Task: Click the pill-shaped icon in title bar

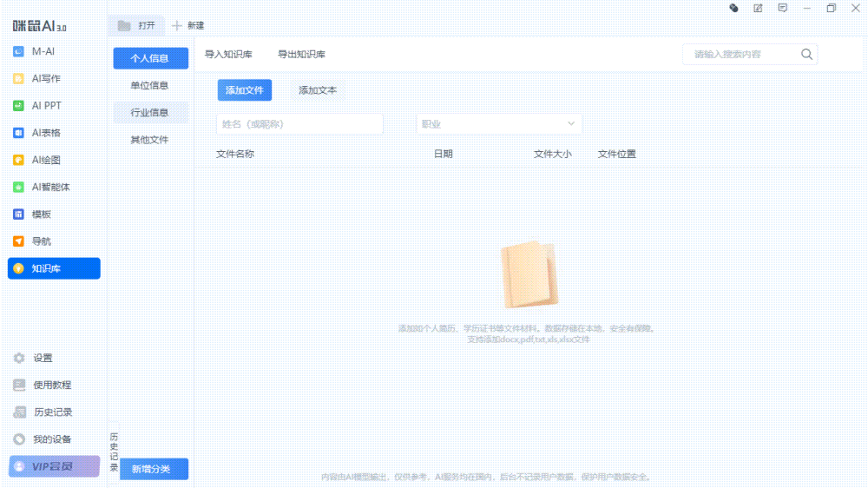Action: click(733, 8)
